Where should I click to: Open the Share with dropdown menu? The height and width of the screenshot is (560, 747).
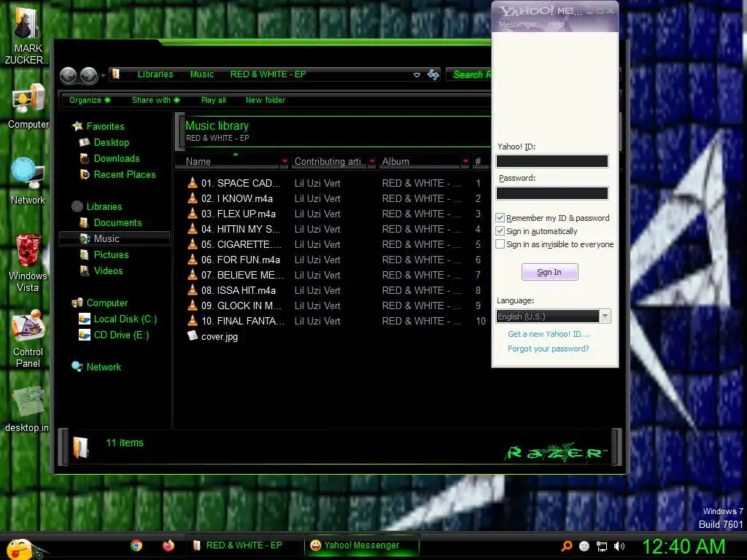coord(156,100)
